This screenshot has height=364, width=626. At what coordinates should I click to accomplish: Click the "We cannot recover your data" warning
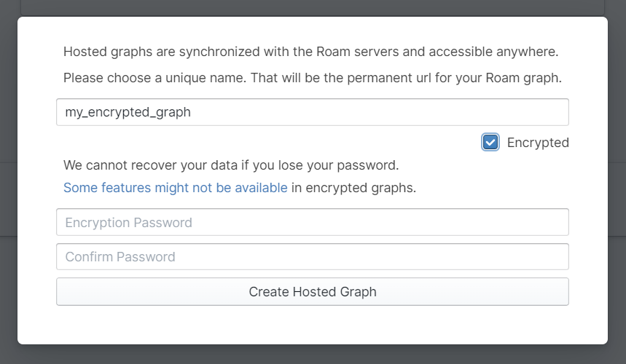pyautogui.click(x=230, y=165)
